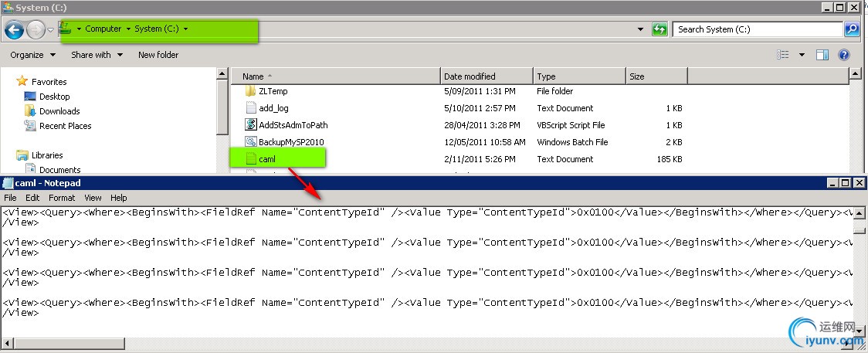The height and width of the screenshot is (353, 868).
Task: Click date 2/11/2011 5:26 PM of caml
Action: (x=480, y=159)
